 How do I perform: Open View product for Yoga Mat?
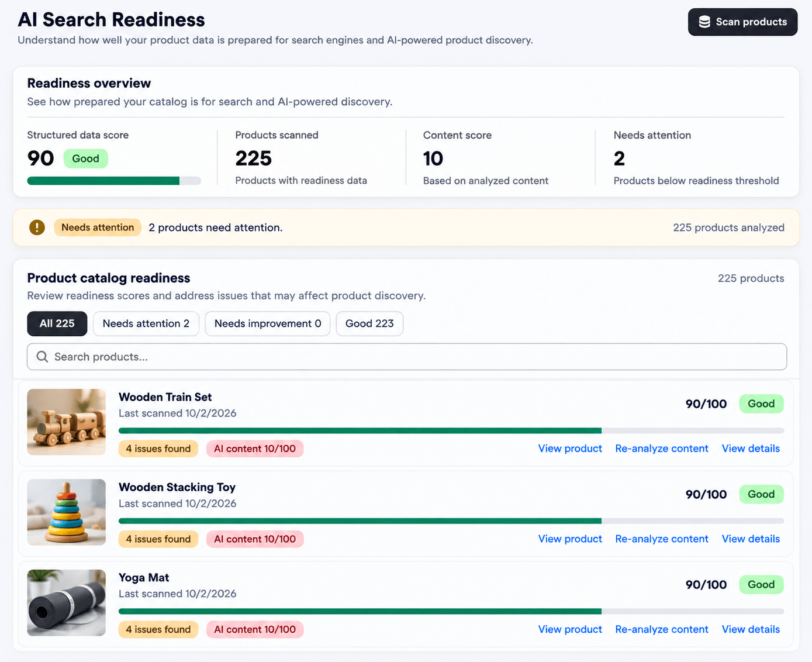click(570, 629)
